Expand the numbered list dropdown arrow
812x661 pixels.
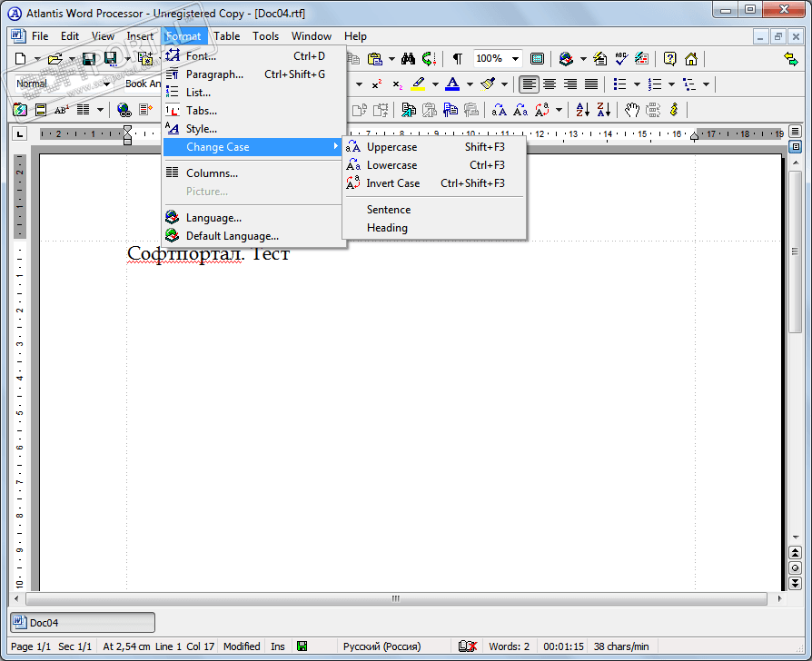[671, 84]
